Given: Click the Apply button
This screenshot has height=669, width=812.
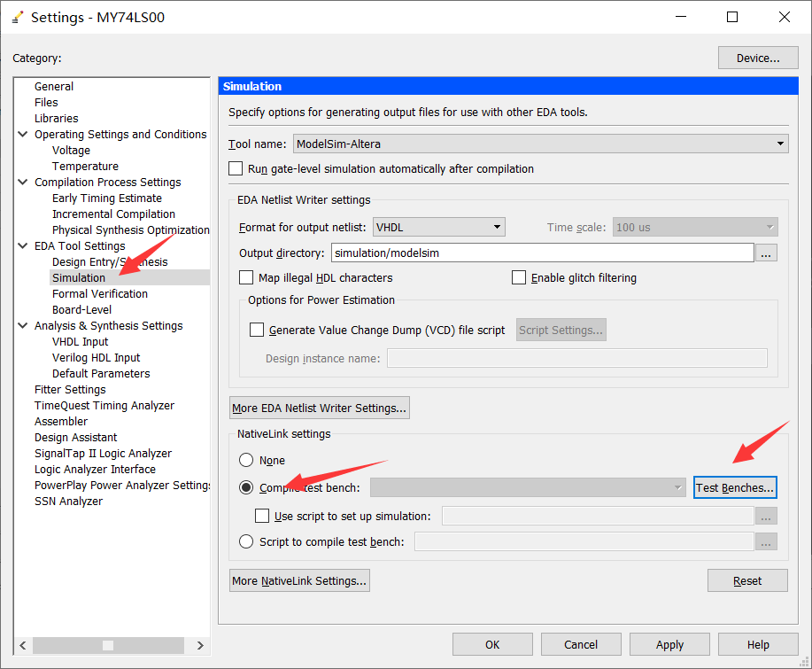Looking at the screenshot, I should (669, 645).
